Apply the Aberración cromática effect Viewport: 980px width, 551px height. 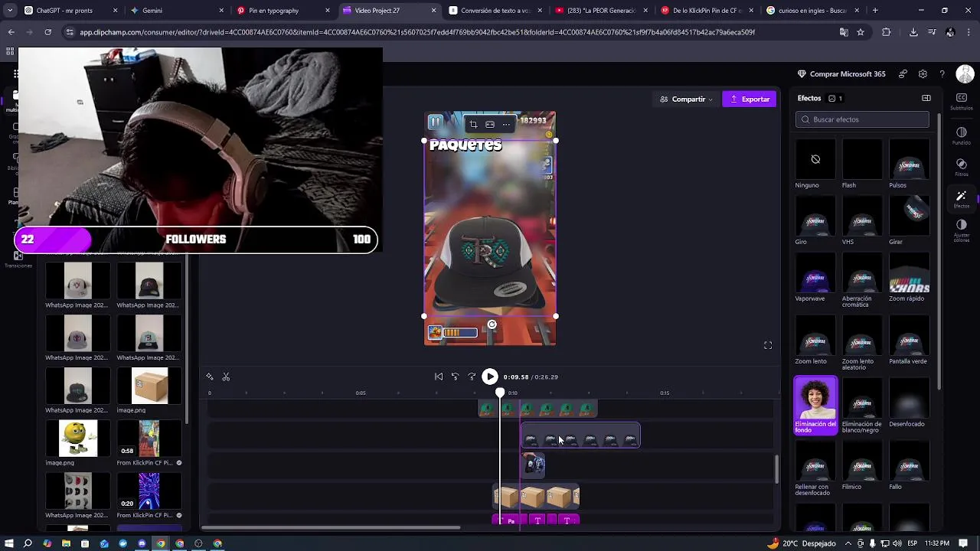[862, 280]
